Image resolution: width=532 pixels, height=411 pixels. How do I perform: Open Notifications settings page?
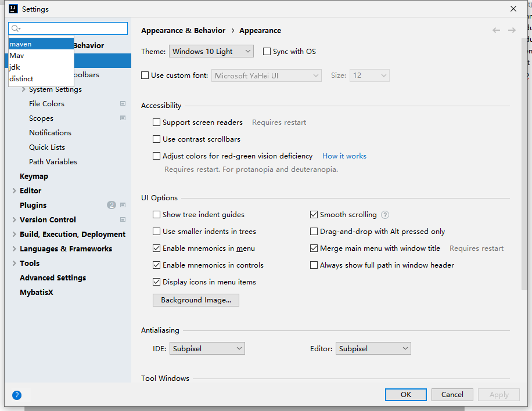(x=50, y=132)
